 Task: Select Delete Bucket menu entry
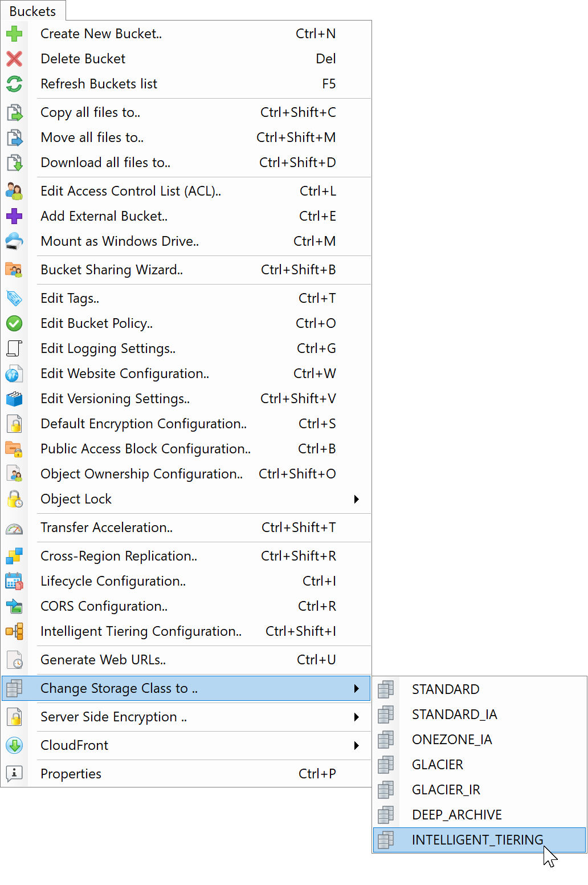tap(186, 59)
